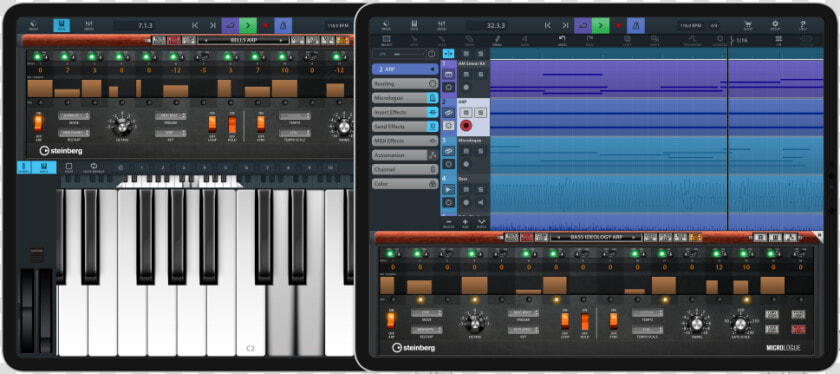Open Tempo Scale dropdown in right Micrologue
The width and height of the screenshot is (840, 374).
[647, 330]
